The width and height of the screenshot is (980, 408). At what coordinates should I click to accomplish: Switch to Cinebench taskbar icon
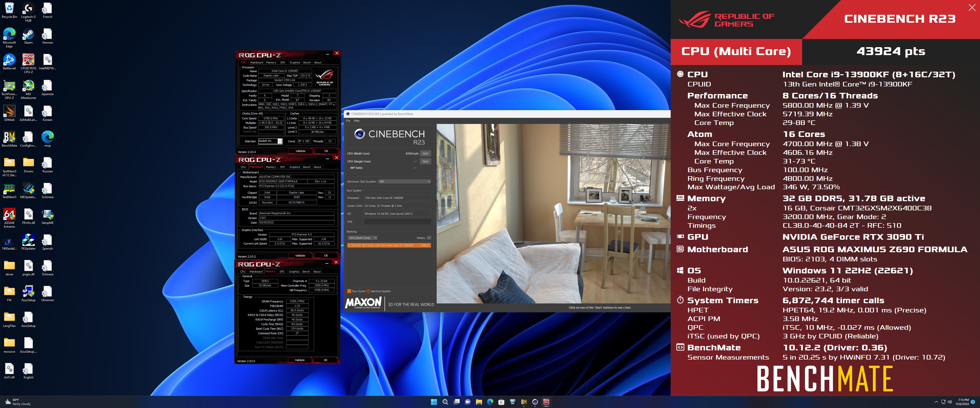535,402
